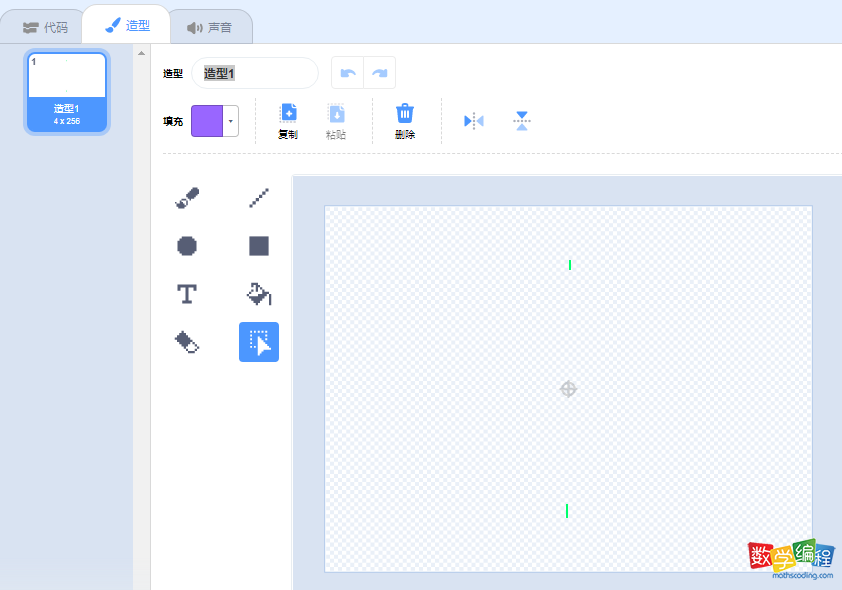Screen dimensions: 842x590
Task: Select the Circle shape tool
Action: click(x=186, y=246)
